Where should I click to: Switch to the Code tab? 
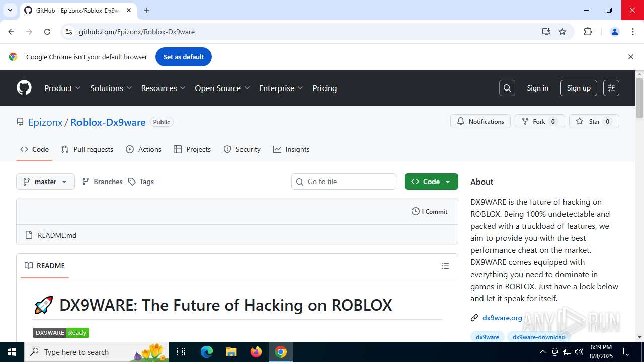(x=34, y=149)
